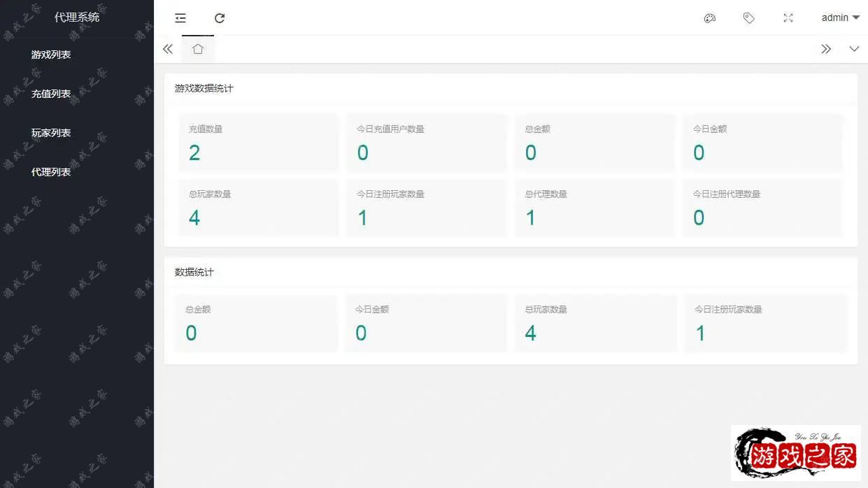Click the 代理系统 title link
The image size is (868, 488).
(77, 17)
